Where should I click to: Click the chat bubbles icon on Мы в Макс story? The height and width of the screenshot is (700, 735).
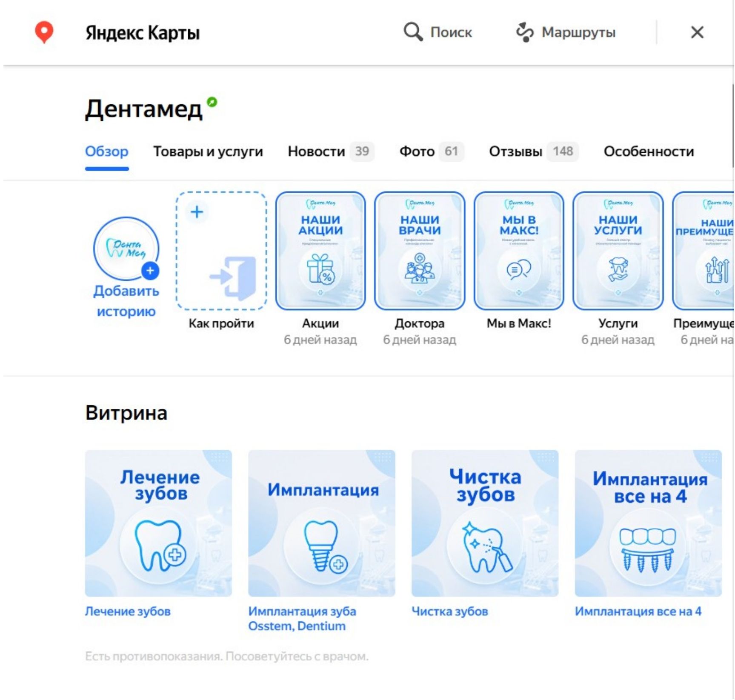pos(519,269)
